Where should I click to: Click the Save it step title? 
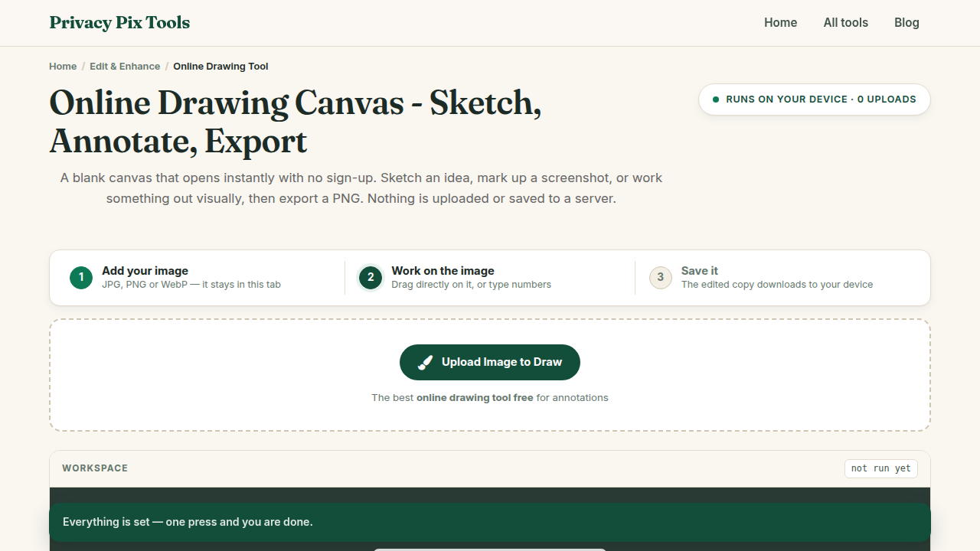[700, 271]
